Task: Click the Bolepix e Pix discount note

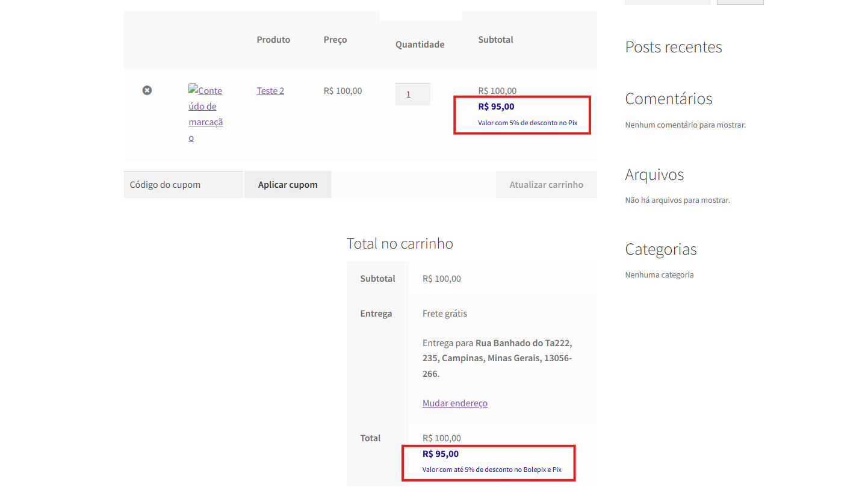Action: 492,470
